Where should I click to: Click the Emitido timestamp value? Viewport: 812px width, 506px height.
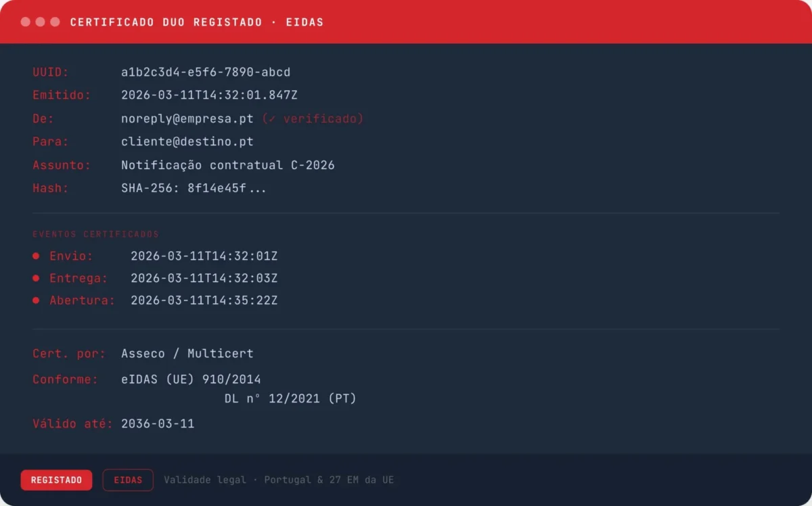click(x=209, y=95)
